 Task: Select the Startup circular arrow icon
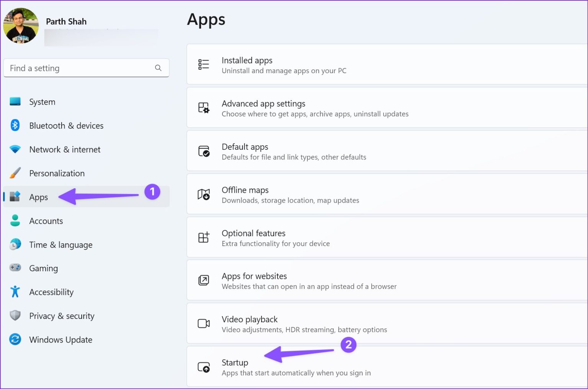pyautogui.click(x=203, y=367)
